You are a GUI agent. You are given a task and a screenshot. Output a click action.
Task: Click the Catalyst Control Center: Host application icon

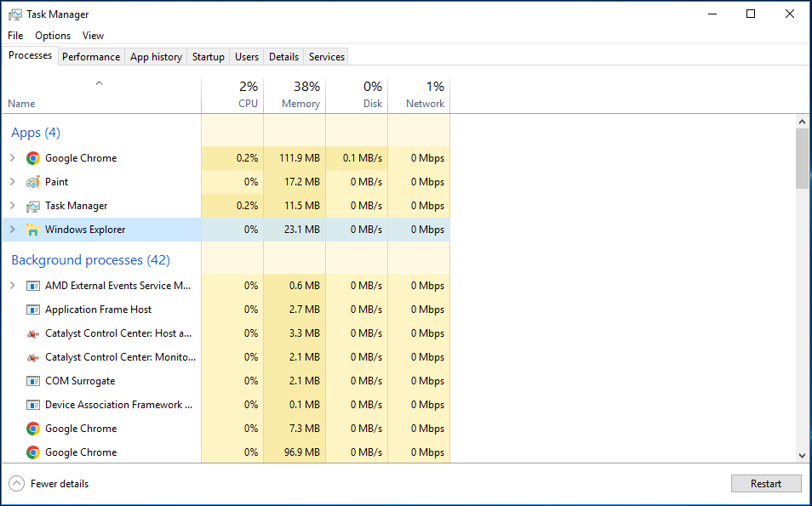click(32, 333)
